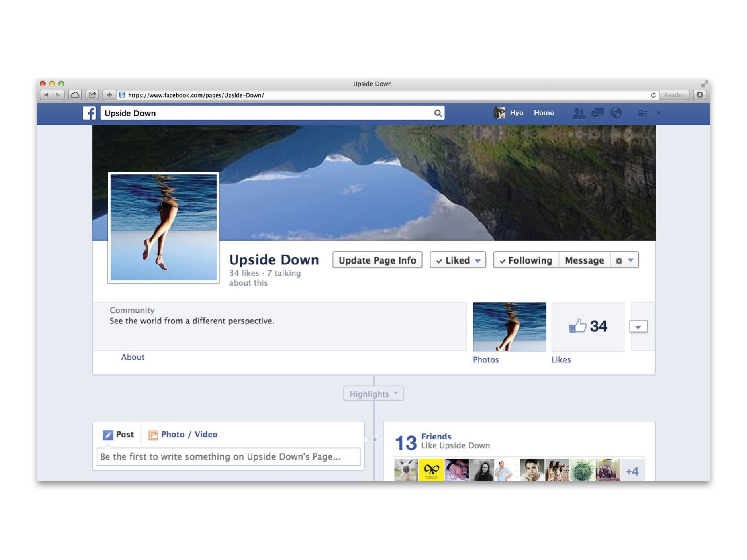
Task: Open the Privacy Shortcuts padlock icon
Action: coord(643,113)
